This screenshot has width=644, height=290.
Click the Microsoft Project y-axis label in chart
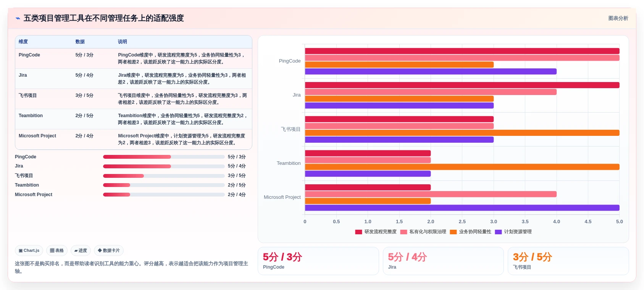(x=282, y=197)
